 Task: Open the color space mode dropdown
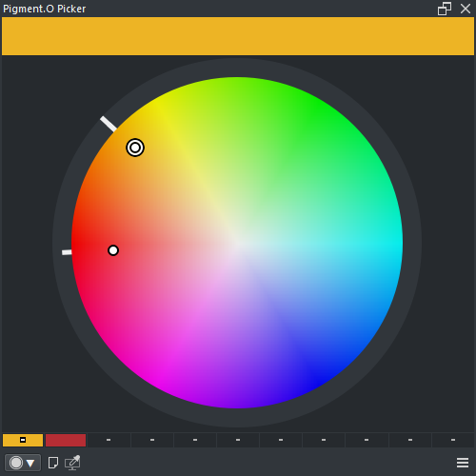tap(23, 463)
